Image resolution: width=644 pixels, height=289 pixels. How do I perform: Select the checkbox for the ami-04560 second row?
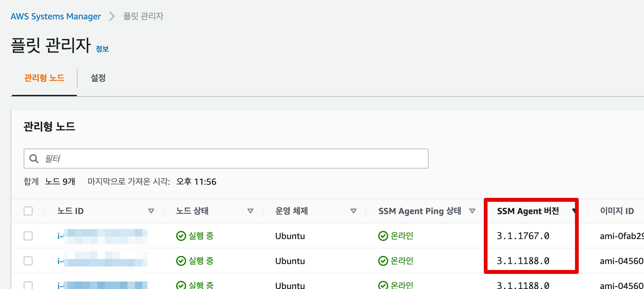coord(28,261)
